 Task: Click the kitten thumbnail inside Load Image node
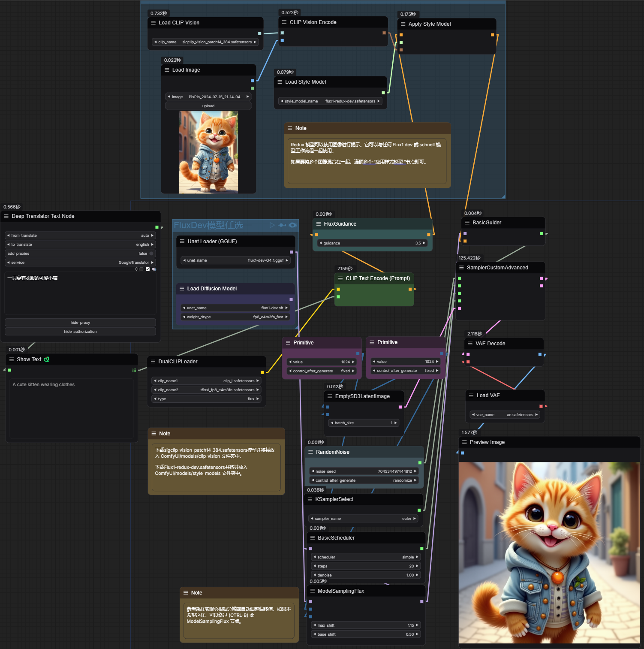[x=208, y=151]
